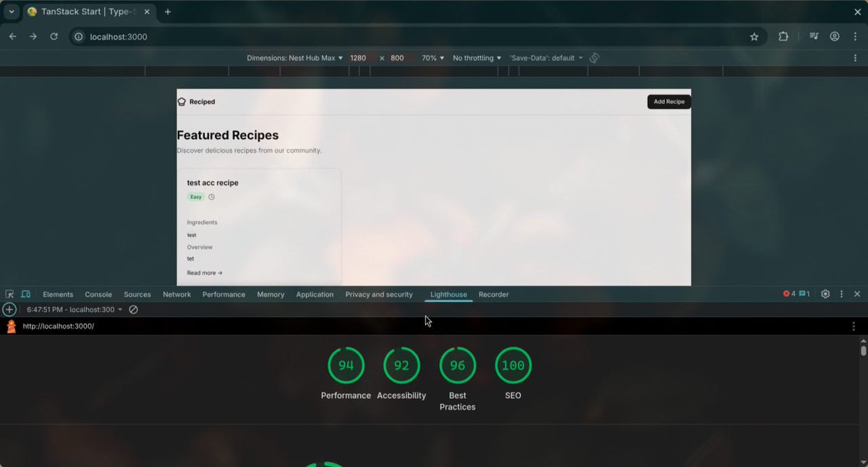Viewport: 868px width, 467px height.
Task: Click the Read more link
Action: pos(205,273)
